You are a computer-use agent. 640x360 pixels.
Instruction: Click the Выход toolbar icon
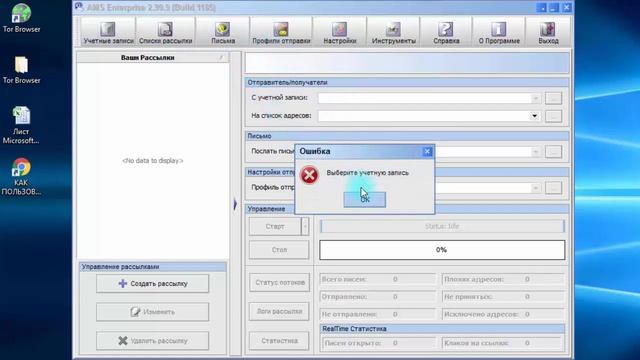(548, 32)
